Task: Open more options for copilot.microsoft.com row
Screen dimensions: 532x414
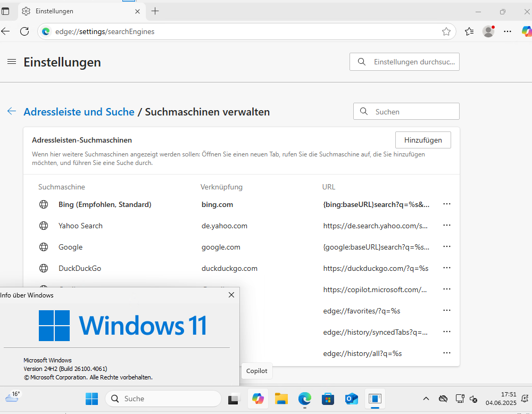Action: click(x=447, y=289)
